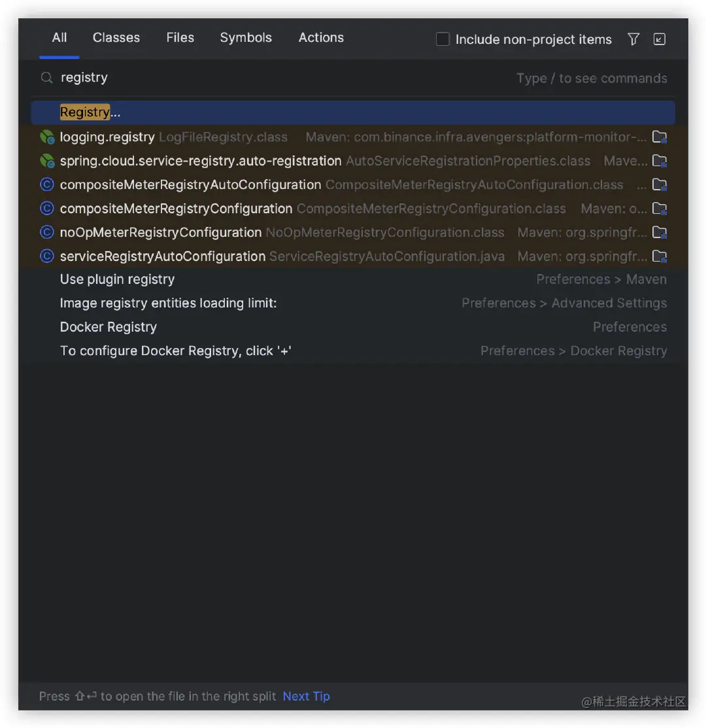The image size is (706, 728).
Task: Click Preferences > Docker Registry location text
Action: pyautogui.click(x=573, y=351)
